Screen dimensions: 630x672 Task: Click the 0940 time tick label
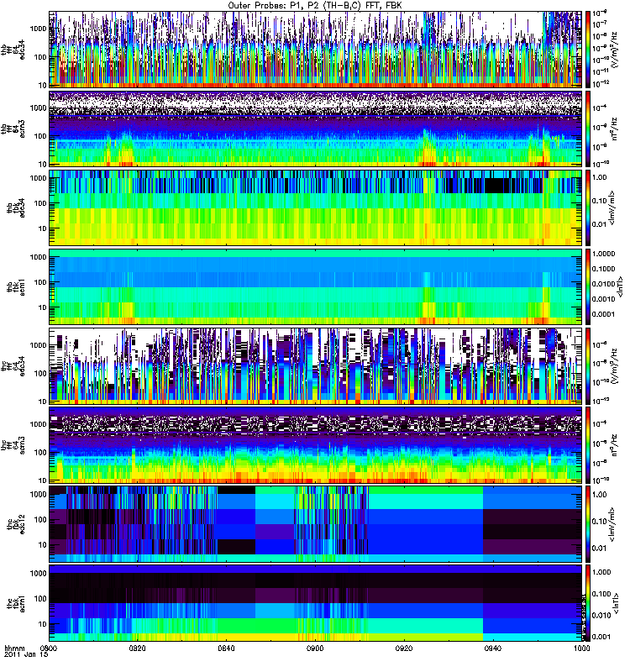coord(493,648)
